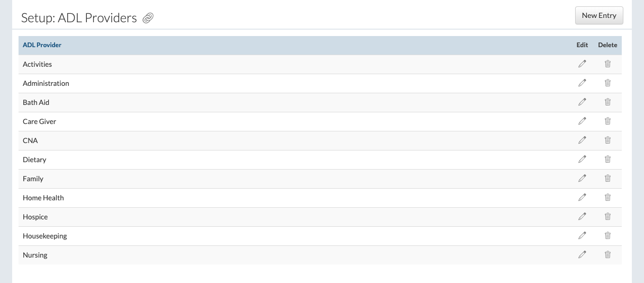Select the Home Health row text
This screenshot has height=283, width=644.
click(43, 198)
